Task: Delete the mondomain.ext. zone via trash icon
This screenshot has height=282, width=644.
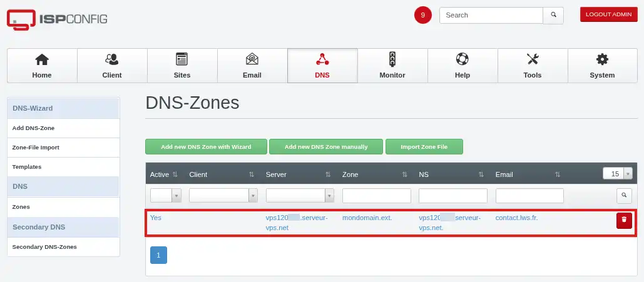Action: click(x=624, y=221)
